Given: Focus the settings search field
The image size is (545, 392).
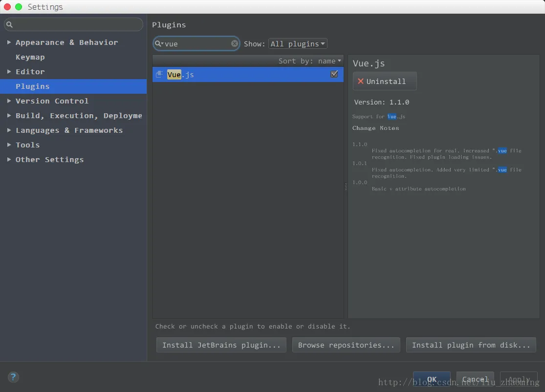Looking at the screenshot, I should click(73, 24).
